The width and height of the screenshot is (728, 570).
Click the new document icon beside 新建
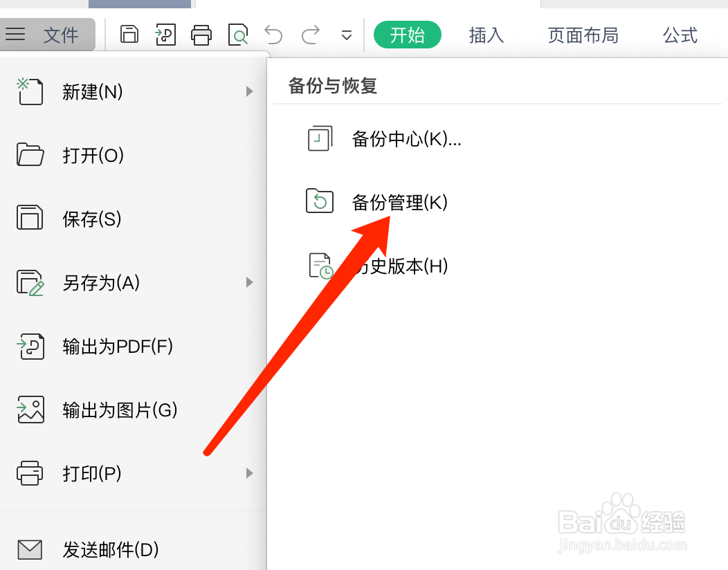(x=30, y=91)
